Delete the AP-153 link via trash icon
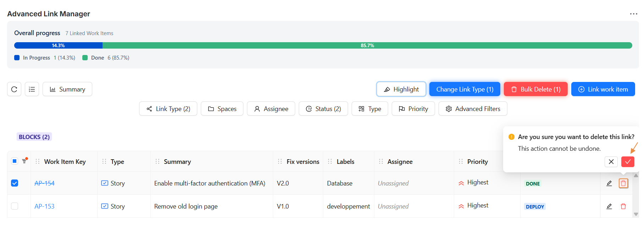 point(623,206)
